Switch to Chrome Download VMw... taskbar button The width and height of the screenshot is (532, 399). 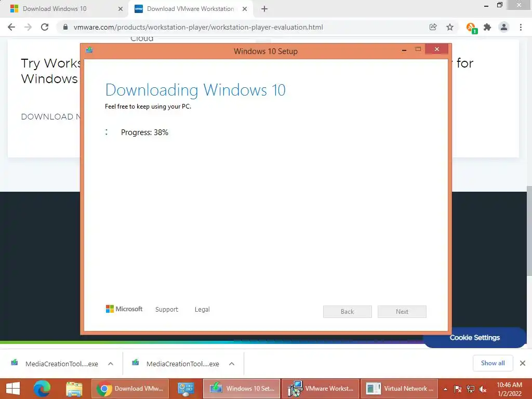(x=130, y=389)
